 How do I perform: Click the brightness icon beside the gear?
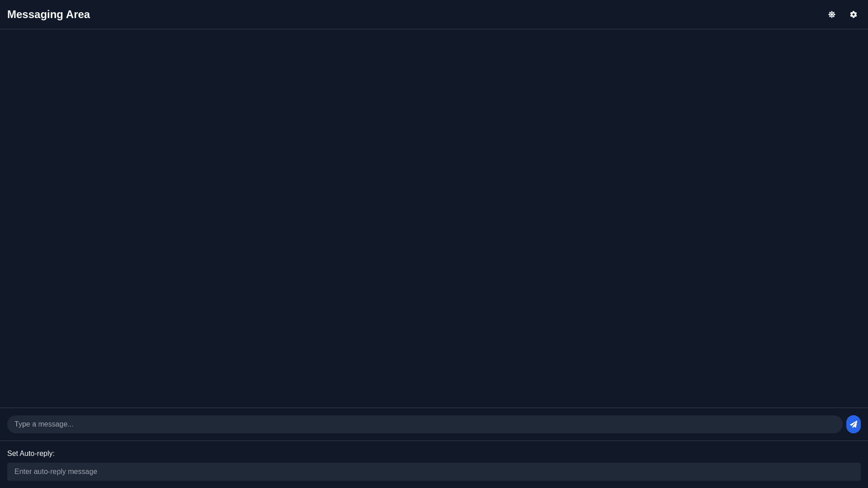(831, 14)
